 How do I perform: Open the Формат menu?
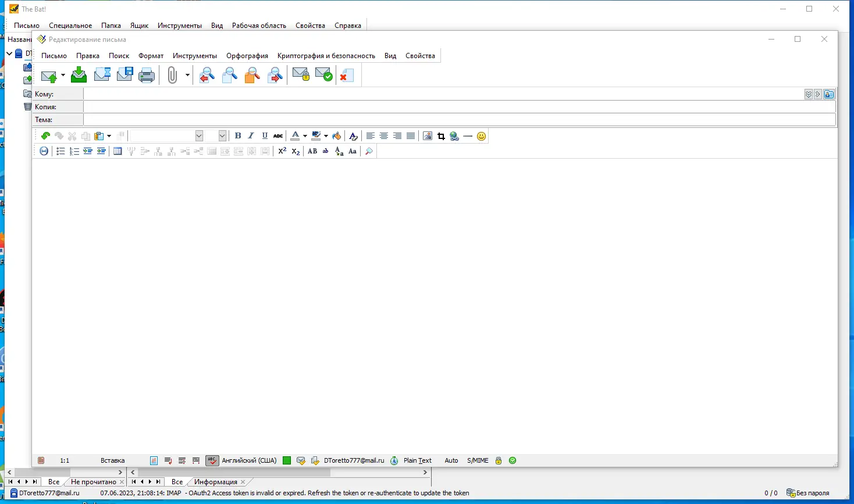pyautogui.click(x=151, y=56)
